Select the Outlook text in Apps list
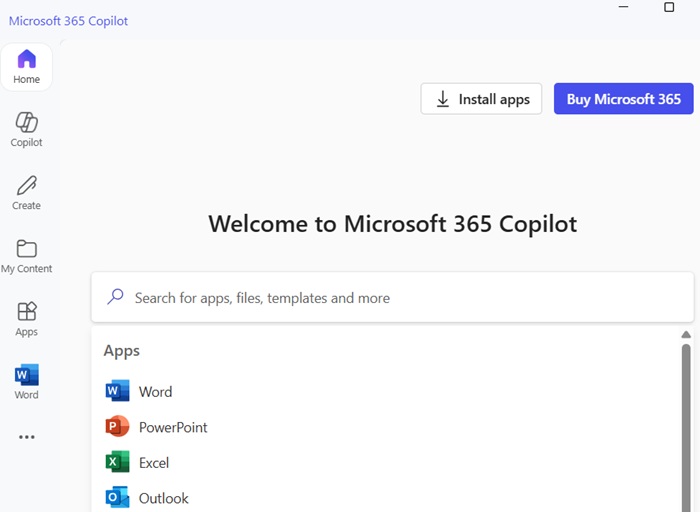This screenshot has width=700, height=512. [x=163, y=498]
